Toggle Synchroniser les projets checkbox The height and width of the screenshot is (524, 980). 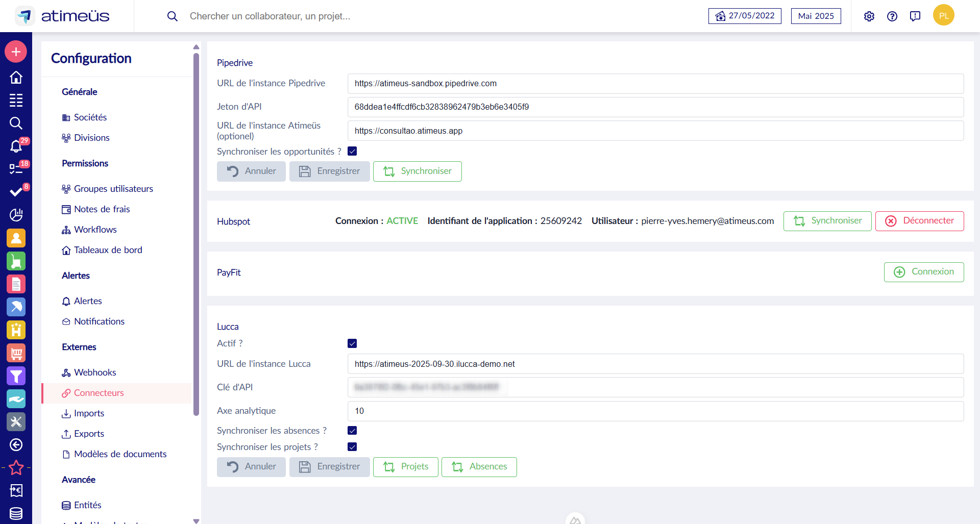click(x=352, y=447)
